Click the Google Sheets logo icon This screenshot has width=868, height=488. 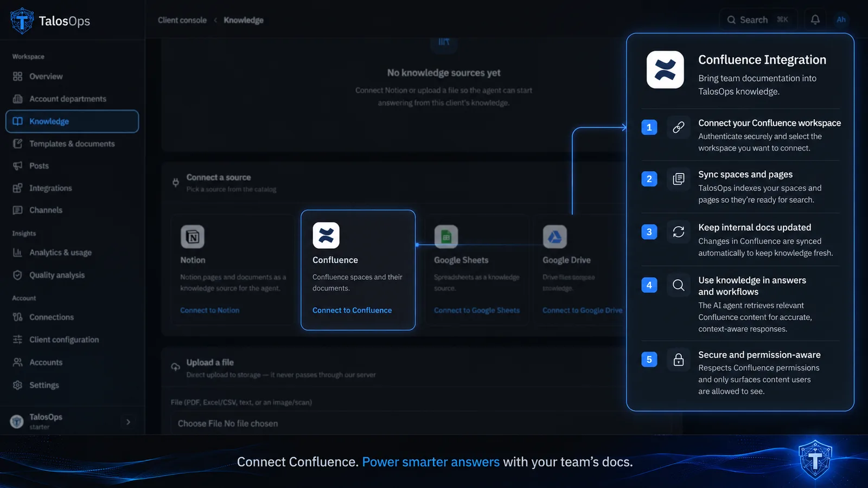point(446,236)
